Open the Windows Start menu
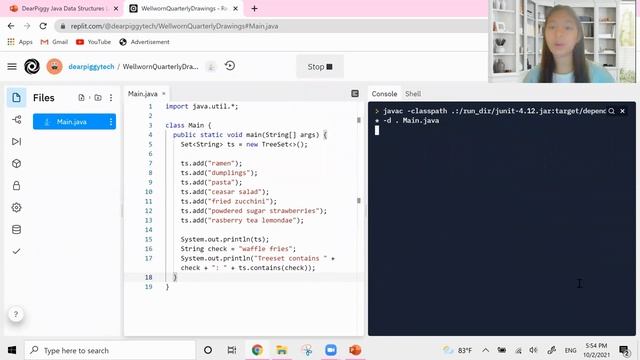 [12, 350]
